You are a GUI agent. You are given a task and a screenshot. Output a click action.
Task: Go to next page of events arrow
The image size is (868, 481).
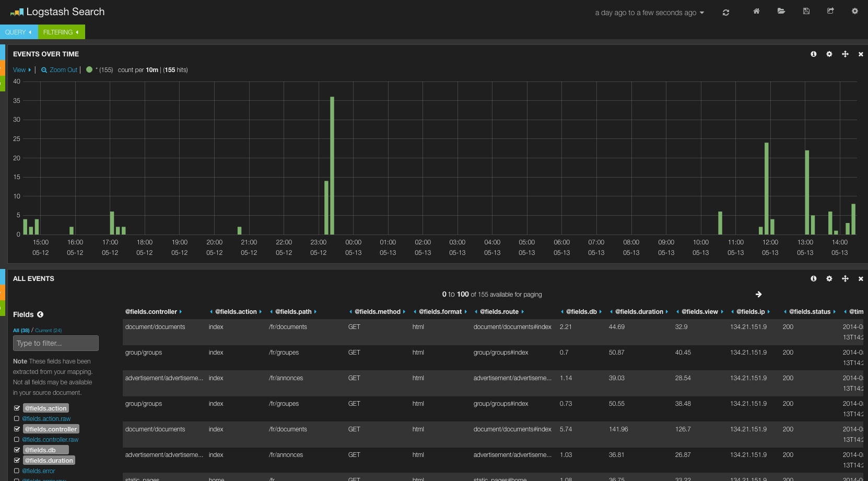coord(759,295)
